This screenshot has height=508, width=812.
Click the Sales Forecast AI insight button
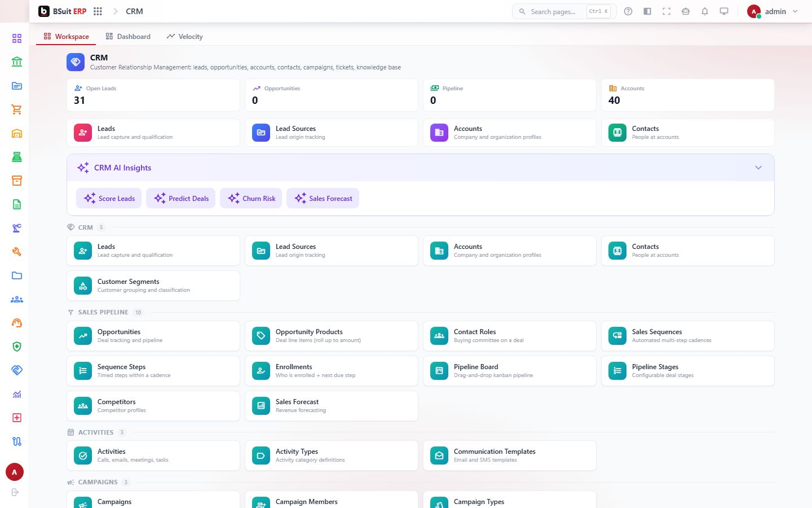(323, 198)
